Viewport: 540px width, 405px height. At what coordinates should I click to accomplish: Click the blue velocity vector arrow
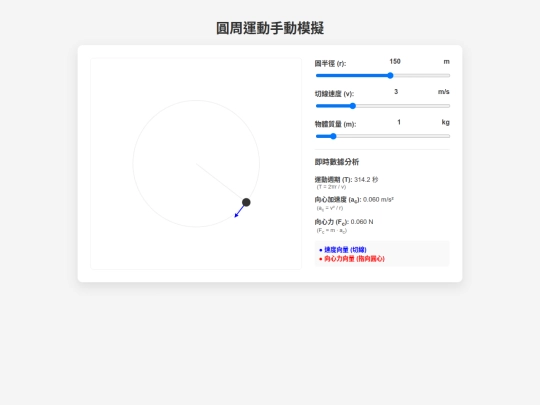(239, 211)
